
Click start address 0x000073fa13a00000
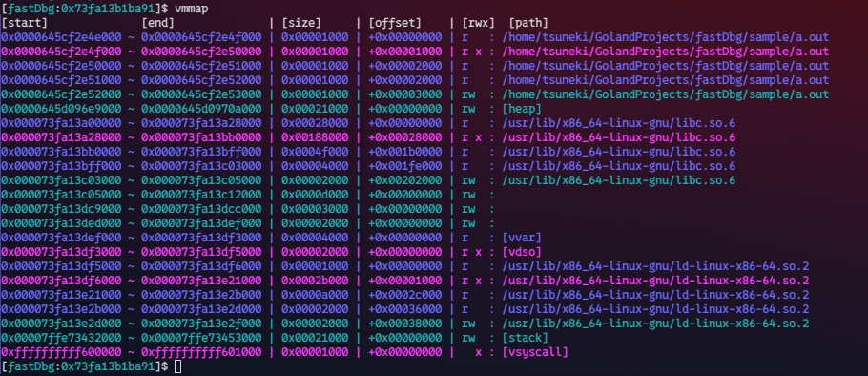[60, 123]
